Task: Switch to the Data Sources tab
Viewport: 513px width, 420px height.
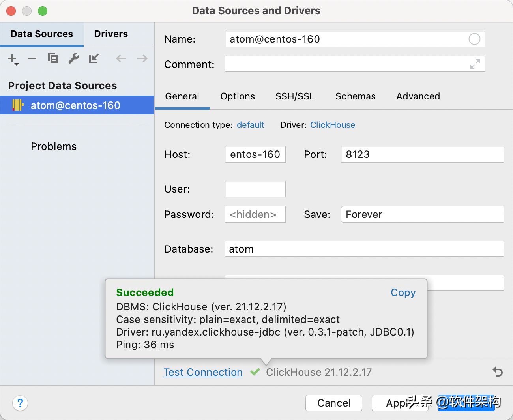Action: [42, 34]
